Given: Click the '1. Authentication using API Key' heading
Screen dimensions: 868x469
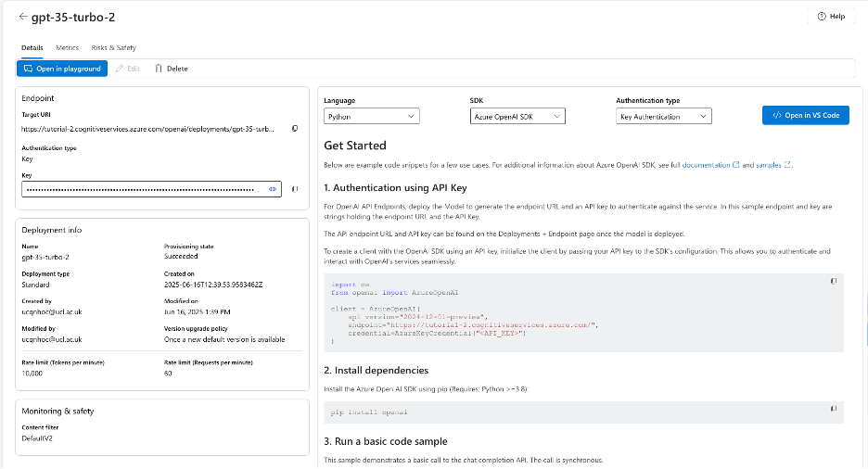Looking at the screenshot, I should click(395, 188).
